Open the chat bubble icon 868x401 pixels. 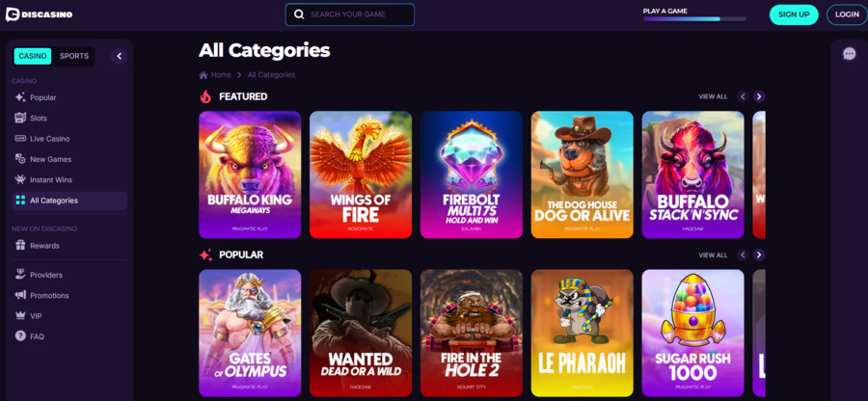(x=849, y=54)
